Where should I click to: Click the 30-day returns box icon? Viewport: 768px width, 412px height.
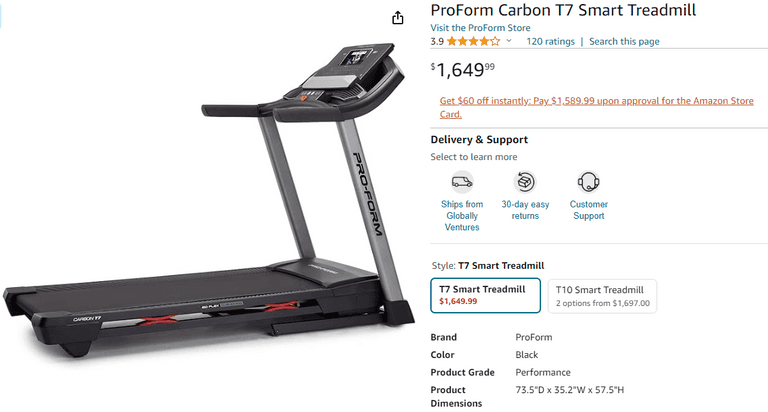525,182
